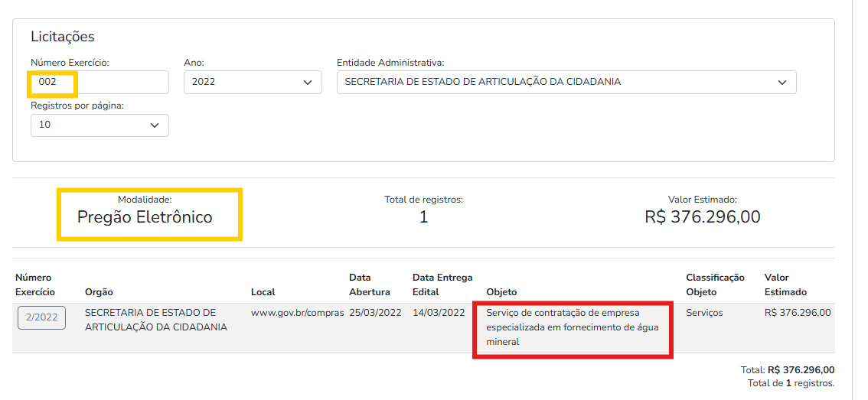Click the Licitações panel heading
The height and width of the screenshot is (400, 868).
[x=63, y=37]
